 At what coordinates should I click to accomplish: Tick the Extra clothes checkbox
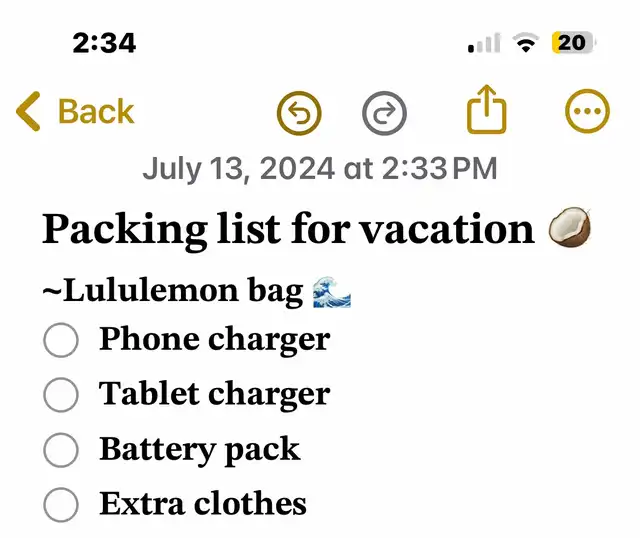(61, 505)
